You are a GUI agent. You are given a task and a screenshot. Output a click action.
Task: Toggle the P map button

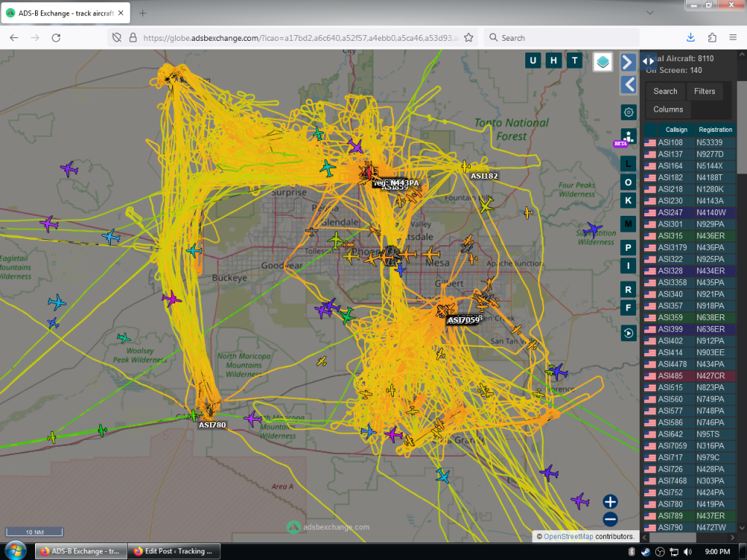click(628, 248)
